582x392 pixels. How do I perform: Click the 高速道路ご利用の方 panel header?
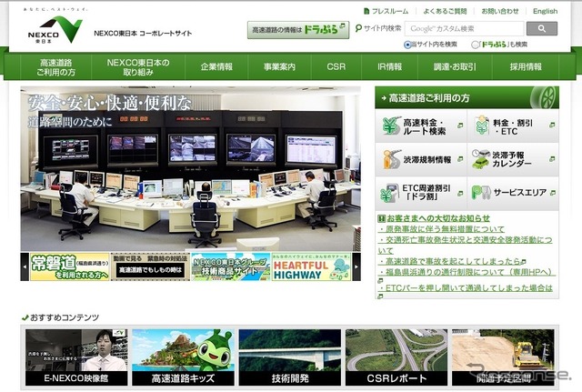pyautogui.click(x=467, y=97)
